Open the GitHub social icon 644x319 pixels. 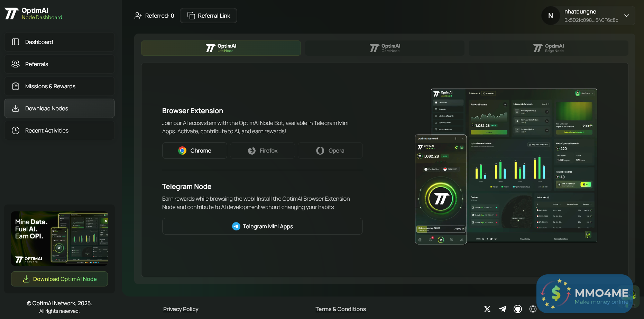(x=518, y=309)
